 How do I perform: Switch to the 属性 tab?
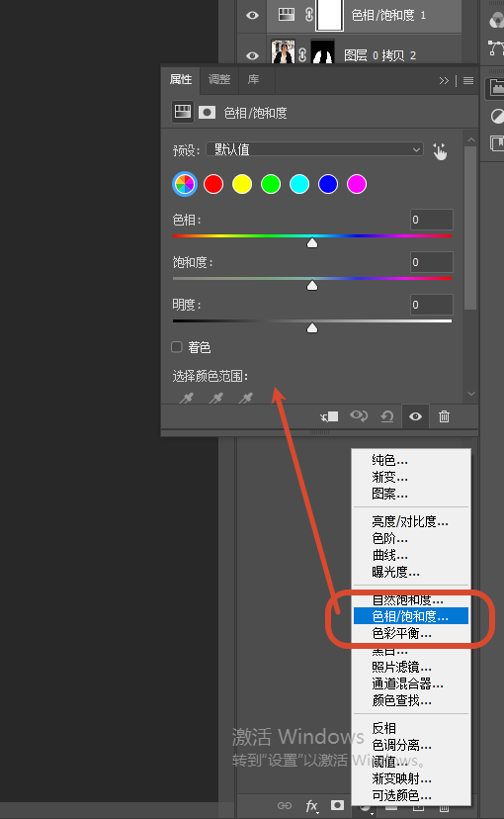(x=181, y=79)
